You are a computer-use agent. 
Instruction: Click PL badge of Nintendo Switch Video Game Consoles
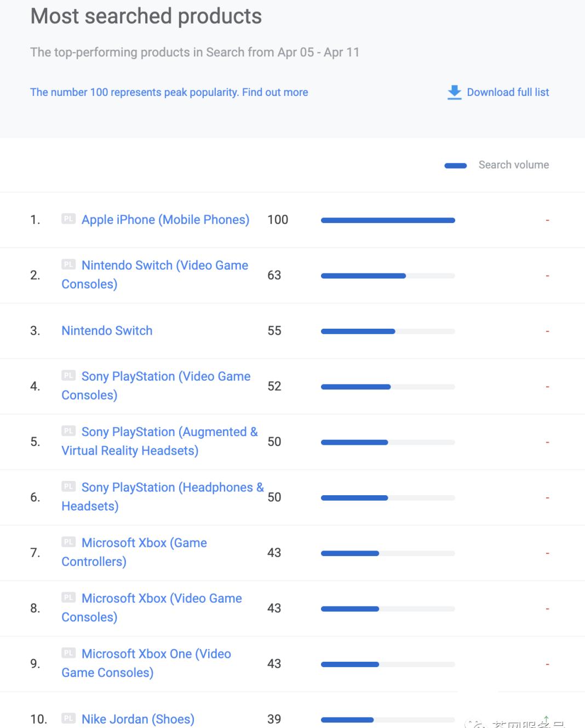(68, 265)
